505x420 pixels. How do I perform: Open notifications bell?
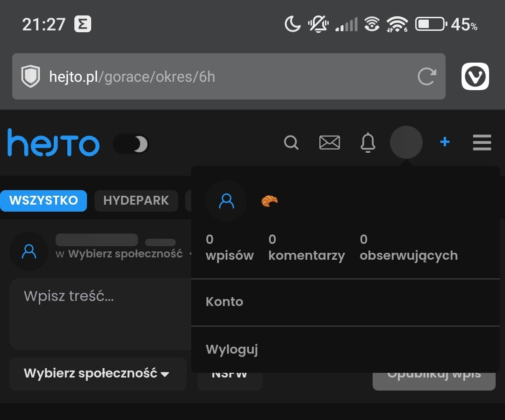tap(368, 142)
